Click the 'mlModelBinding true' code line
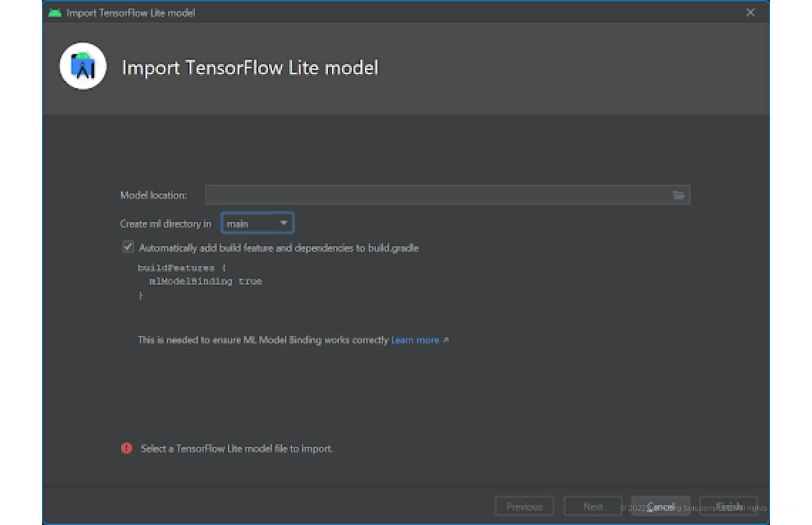Image resolution: width=812 pixels, height=525 pixels. click(205, 281)
